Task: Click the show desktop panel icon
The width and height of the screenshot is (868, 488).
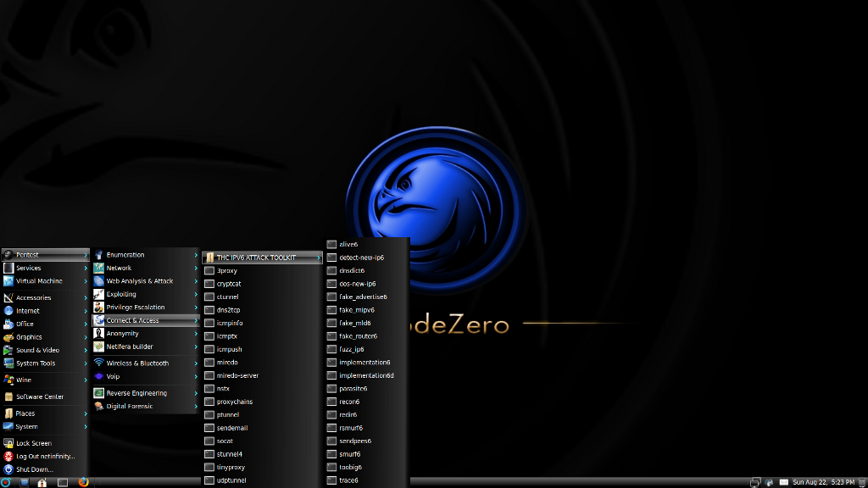Action: (25, 482)
